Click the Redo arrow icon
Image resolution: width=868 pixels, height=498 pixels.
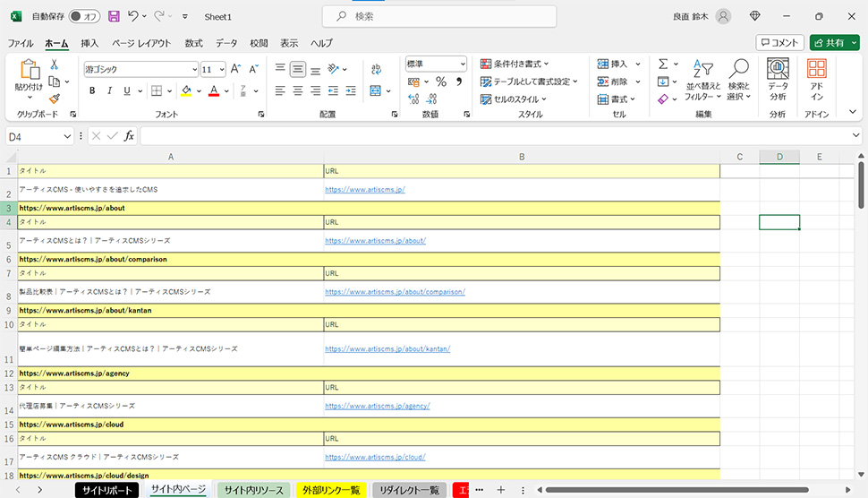159,16
